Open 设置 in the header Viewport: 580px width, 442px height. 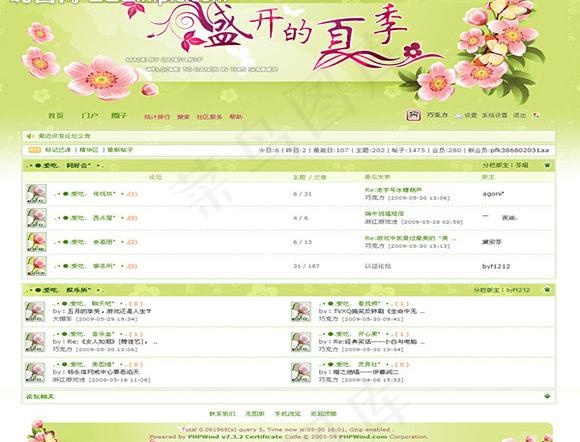[471, 115]
